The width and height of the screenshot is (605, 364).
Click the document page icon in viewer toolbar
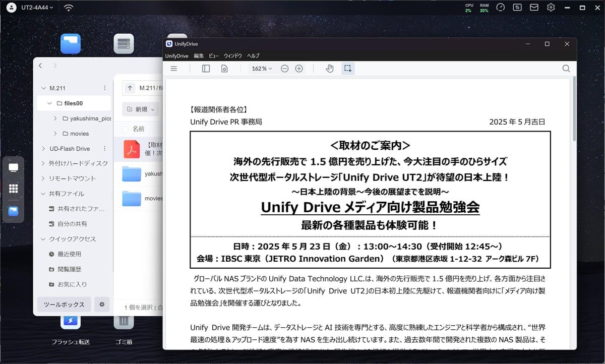(x=224, y=69)
